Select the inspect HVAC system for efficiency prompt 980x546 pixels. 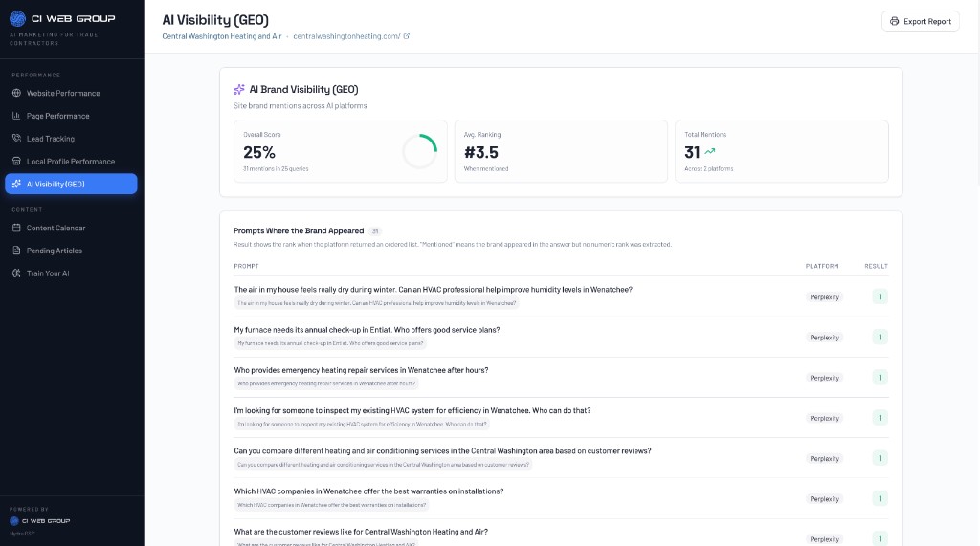pos(412,410)
